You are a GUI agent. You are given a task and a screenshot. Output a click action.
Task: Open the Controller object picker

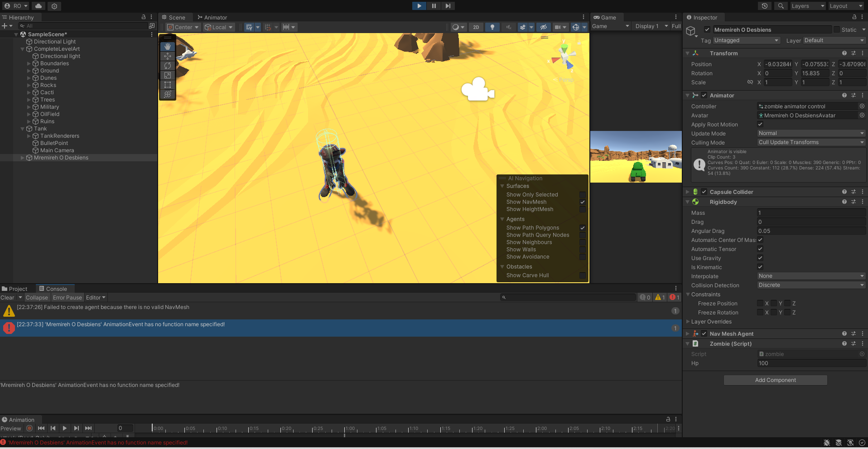[x=862, y=106]
